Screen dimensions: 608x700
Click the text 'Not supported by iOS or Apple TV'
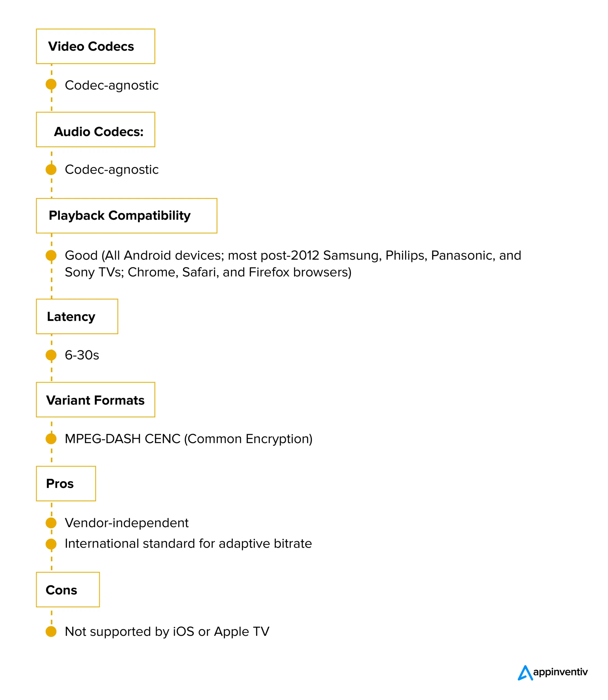pyautogui.click(x=167, y=631)
